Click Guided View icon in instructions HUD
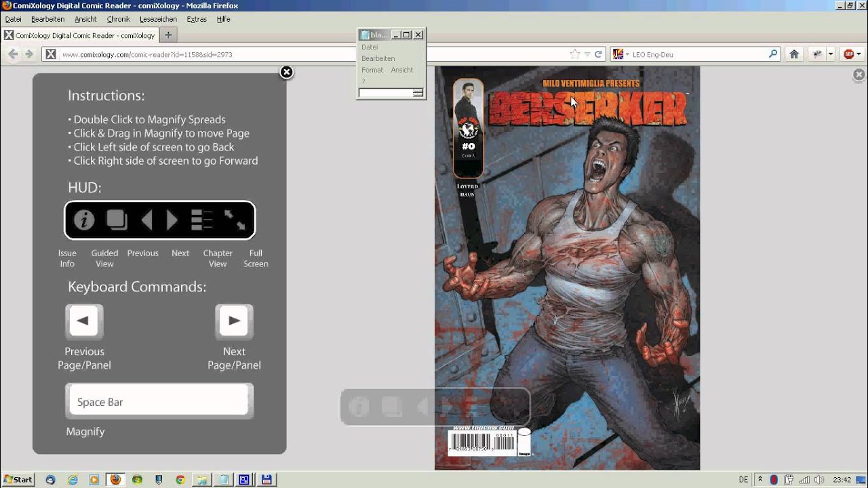The width and height of the screenshot is (868, 488). (117, 220)
